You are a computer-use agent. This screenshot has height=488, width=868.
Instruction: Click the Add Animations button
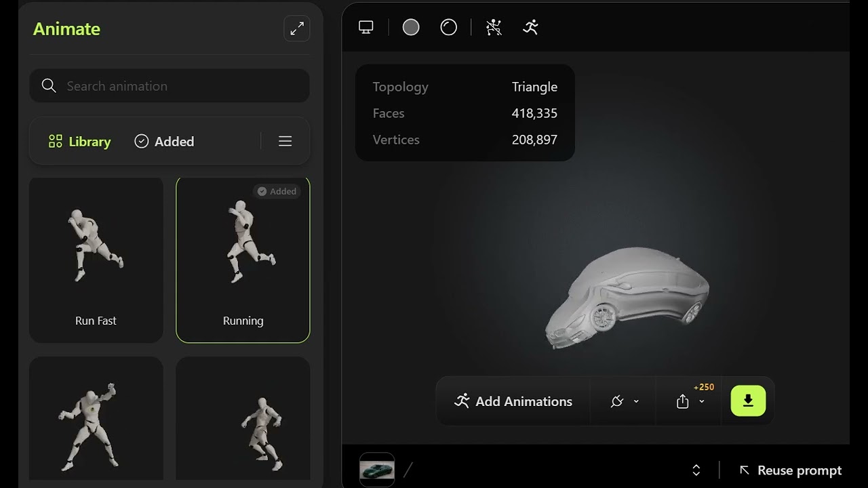pos(513,401)
